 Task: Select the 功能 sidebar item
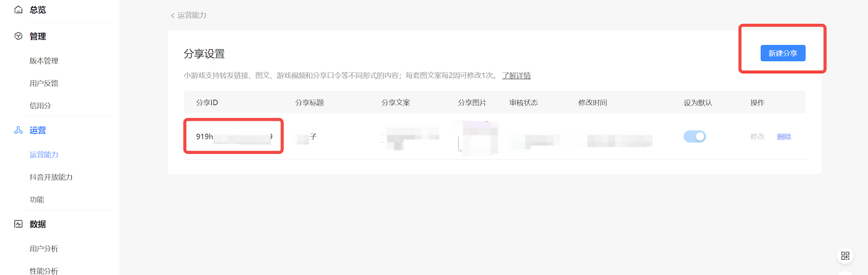pyautogui.click(x=37, y=199)
